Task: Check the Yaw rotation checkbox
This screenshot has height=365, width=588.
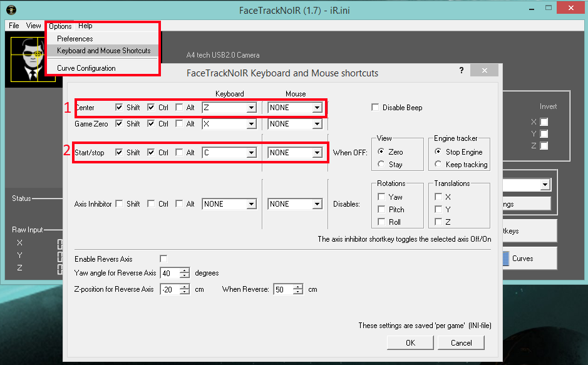Action: pyautogui.click(x=381, y=197)
